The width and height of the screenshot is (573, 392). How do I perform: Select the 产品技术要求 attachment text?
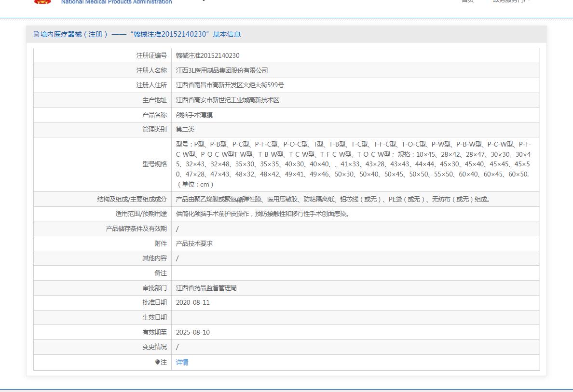point(194,243)
